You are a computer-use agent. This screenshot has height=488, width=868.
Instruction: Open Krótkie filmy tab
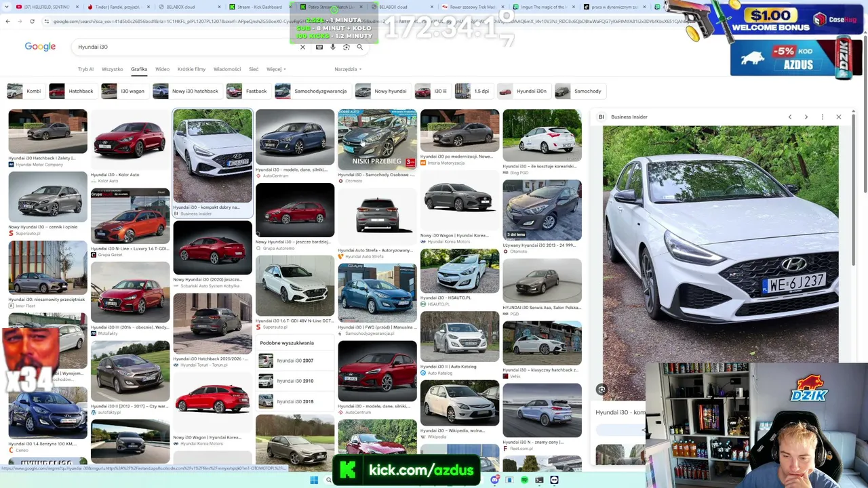191,69
